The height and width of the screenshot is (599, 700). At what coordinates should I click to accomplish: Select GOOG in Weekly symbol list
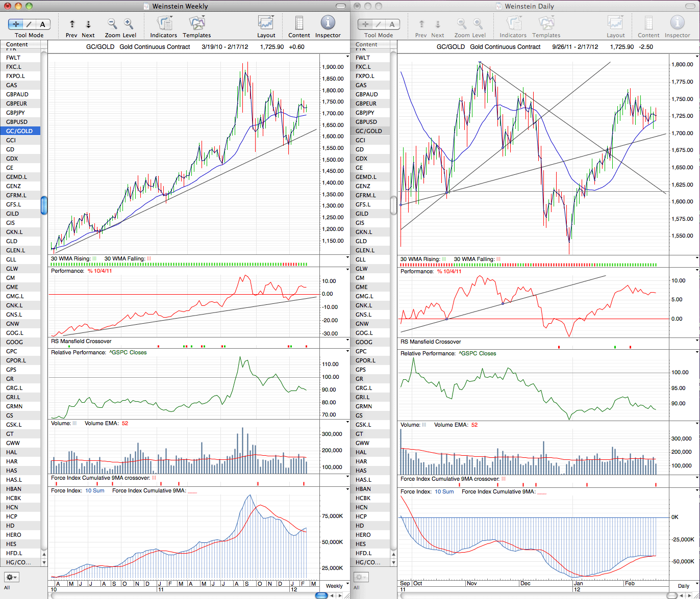[20, 342]
